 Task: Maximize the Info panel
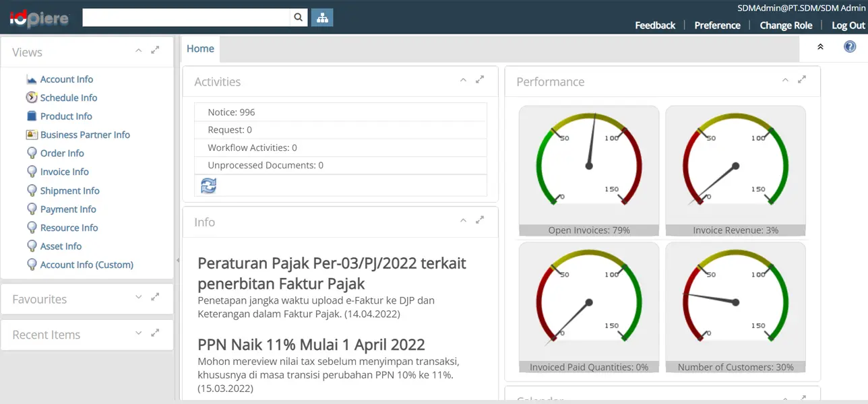[x=480, y=220]
